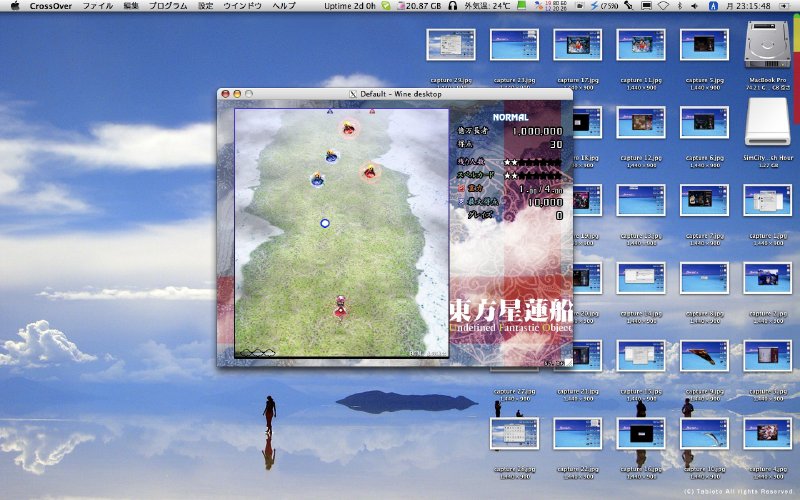
Task: Select capture 22.jpg thumbnail on desktop
Action: pyautogui.click(x=578, y=434)
